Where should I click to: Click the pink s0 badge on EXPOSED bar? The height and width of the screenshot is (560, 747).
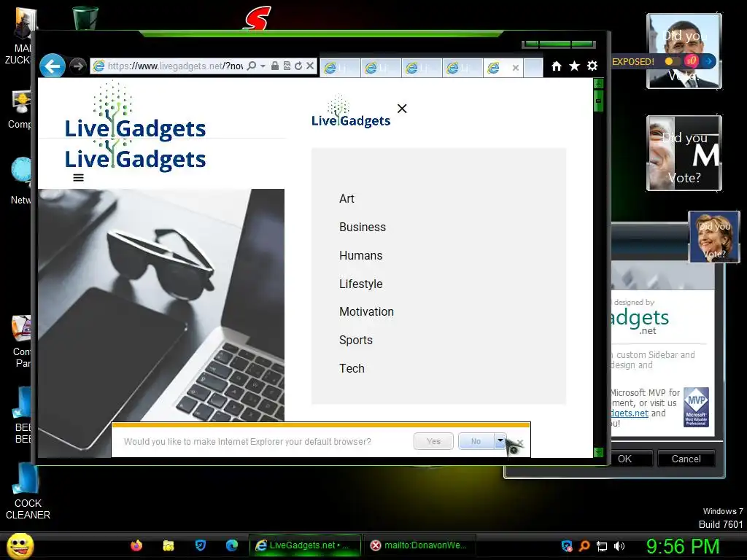[691, 61]
